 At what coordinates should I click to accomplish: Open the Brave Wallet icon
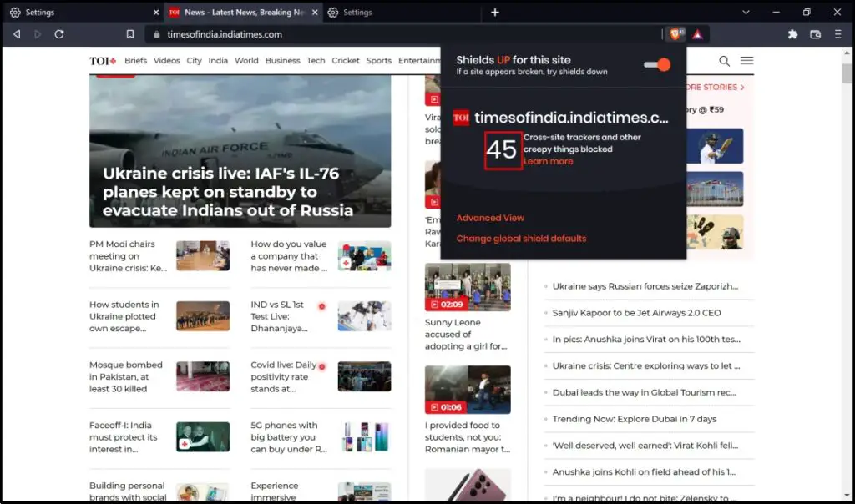[x=815, y=34]
